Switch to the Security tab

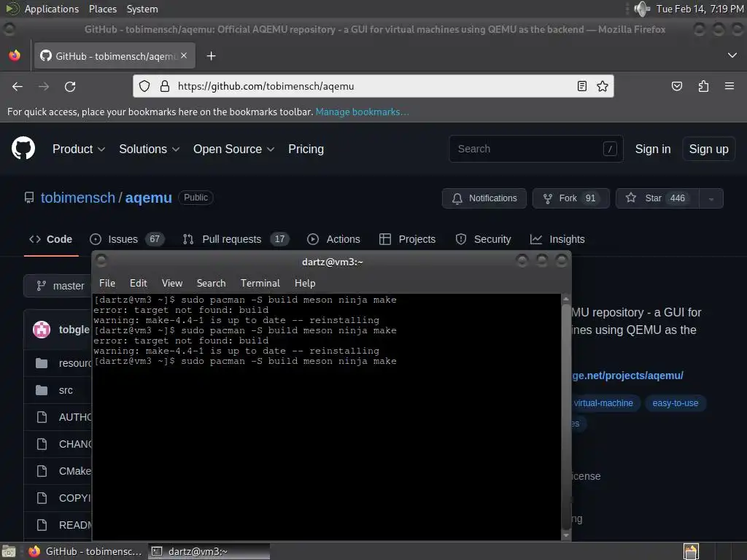pos(483,239)
